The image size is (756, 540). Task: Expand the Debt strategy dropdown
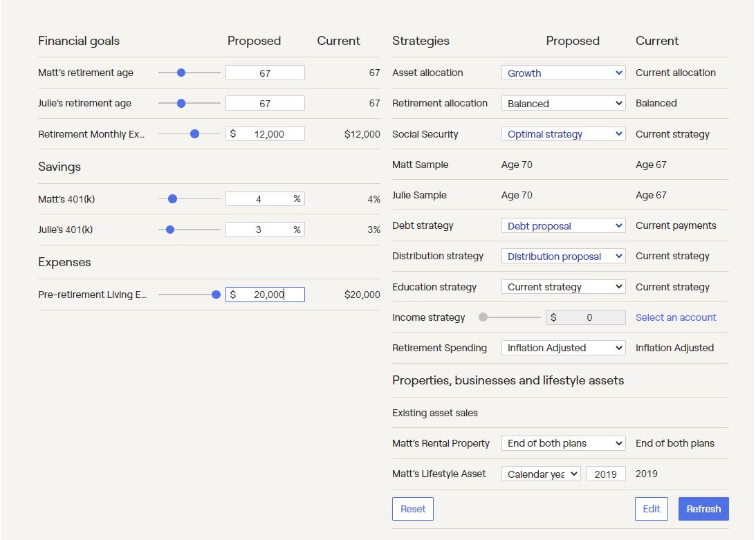pyautogui.click(x=563, y=225)
